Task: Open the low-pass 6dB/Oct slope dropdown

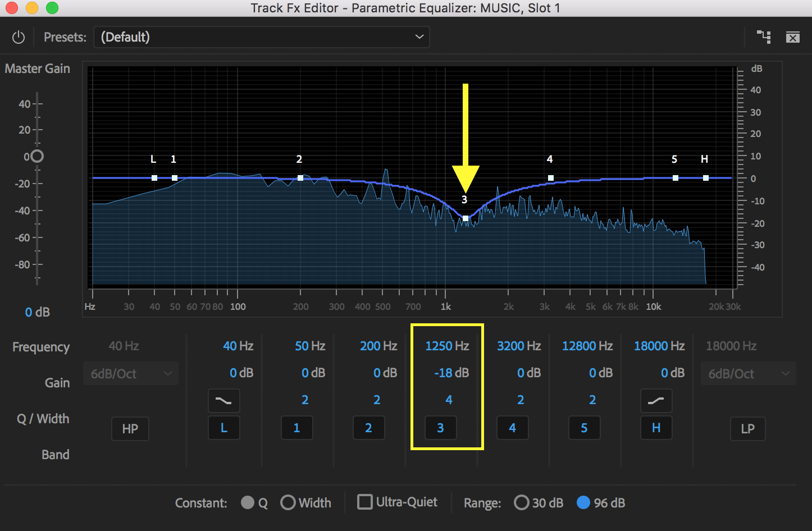Action: [749, 374]
